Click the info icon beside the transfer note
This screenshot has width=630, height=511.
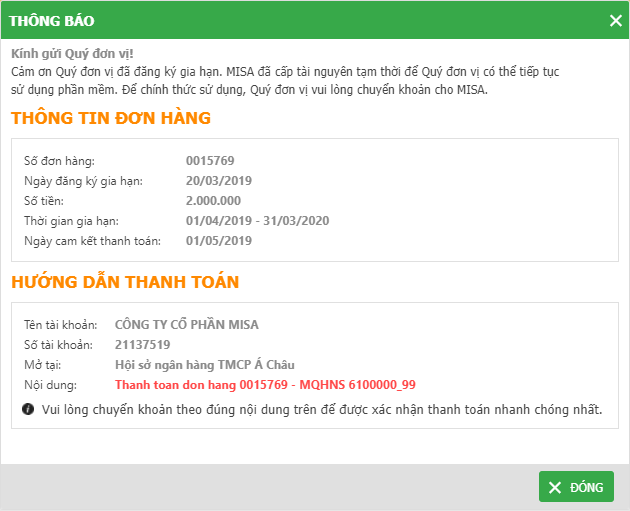tap(28, 409)
